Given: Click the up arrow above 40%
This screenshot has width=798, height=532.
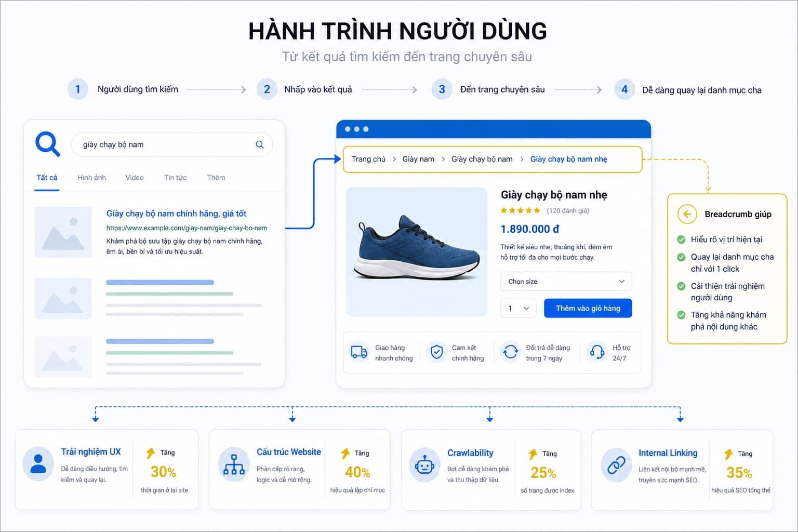Looking at the screenshot, I should point(345,454).
